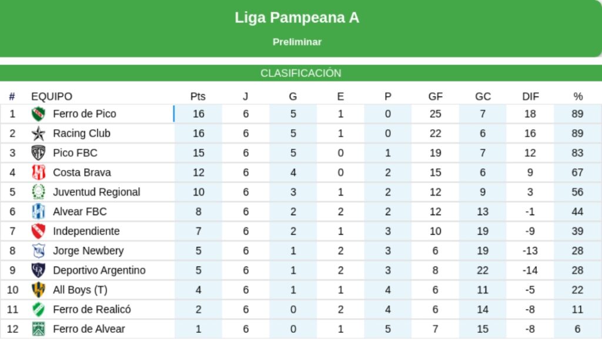The width and height of the screenshot is (602, 364).
Task: Click the Ferro de Realicó green crest
Action: pyautogui.click(x=38, y=309)
